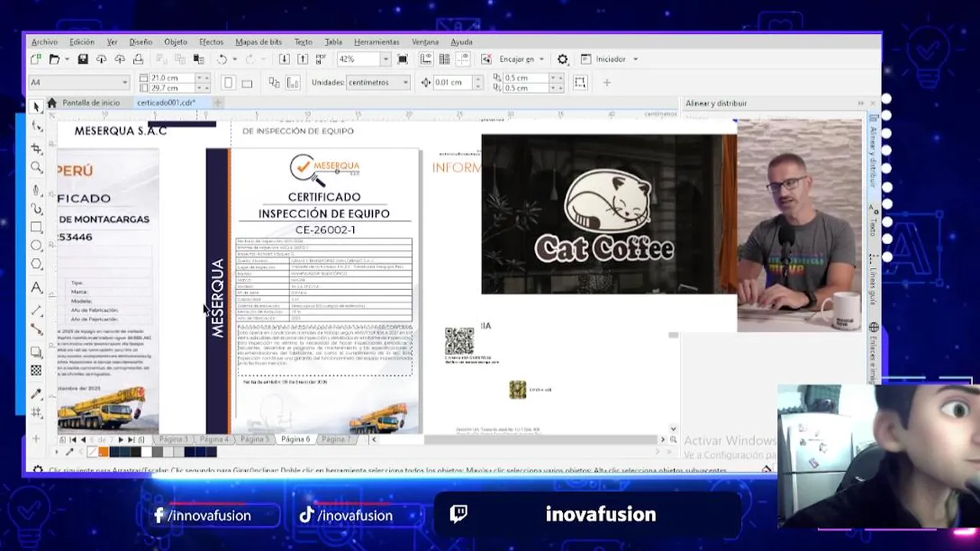Click the white color swatch in palette
The image size is (980, 551).
click(146, 452)
